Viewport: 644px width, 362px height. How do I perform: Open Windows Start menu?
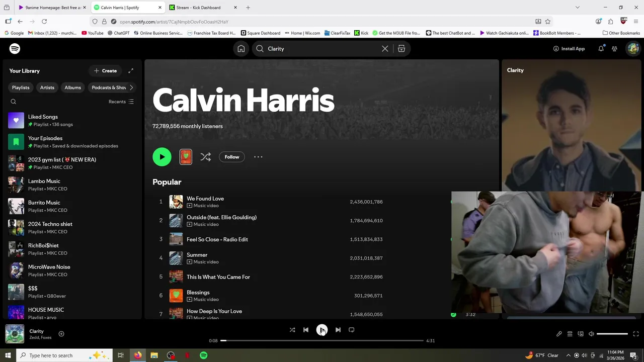click(x=8, y=355)
